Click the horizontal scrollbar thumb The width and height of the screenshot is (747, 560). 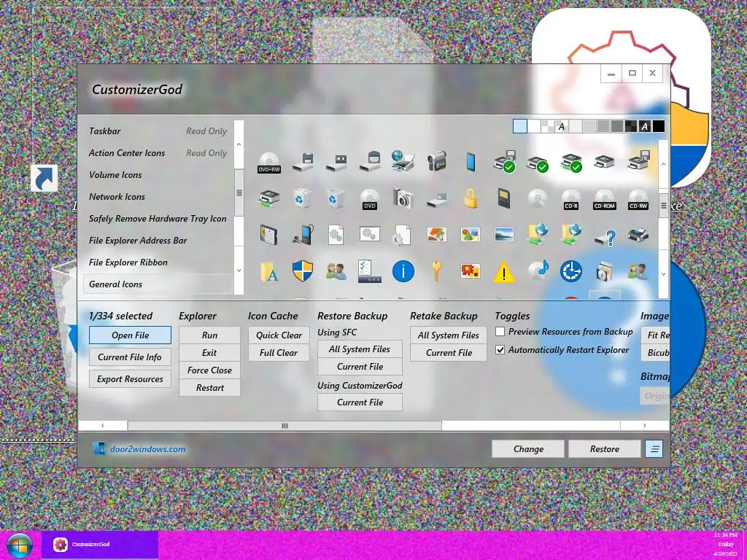tap(285, 426)
